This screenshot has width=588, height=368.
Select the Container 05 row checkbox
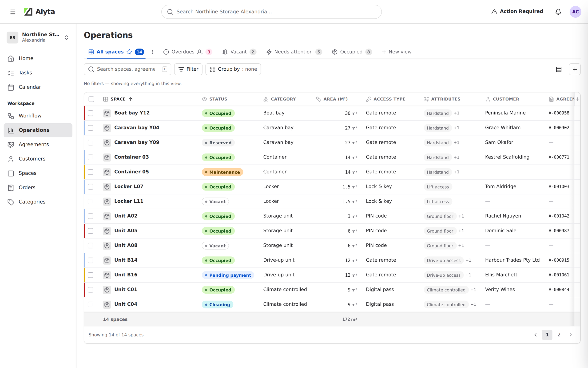[91, 172]
